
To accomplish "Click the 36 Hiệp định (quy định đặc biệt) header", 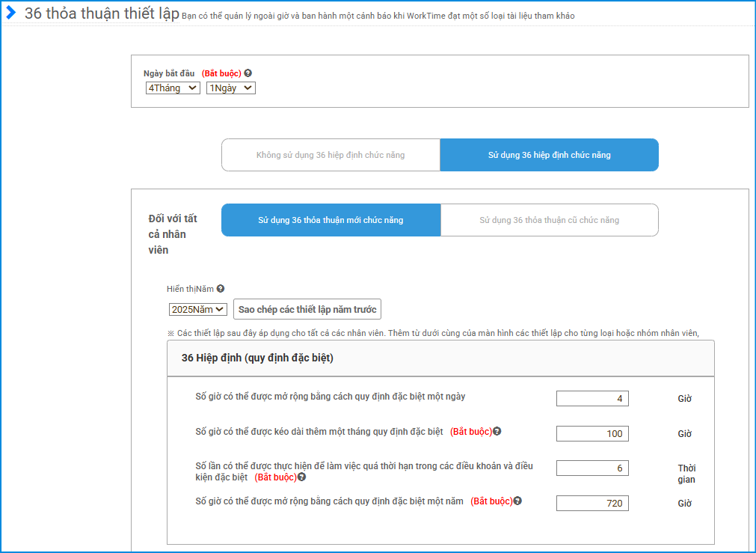I will [257, 358].
